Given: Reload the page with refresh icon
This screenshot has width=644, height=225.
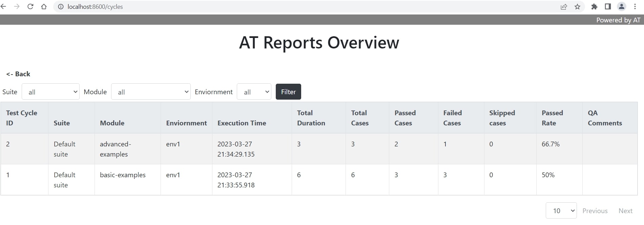Looking at the screenshot, I should (x=30, y=6).
